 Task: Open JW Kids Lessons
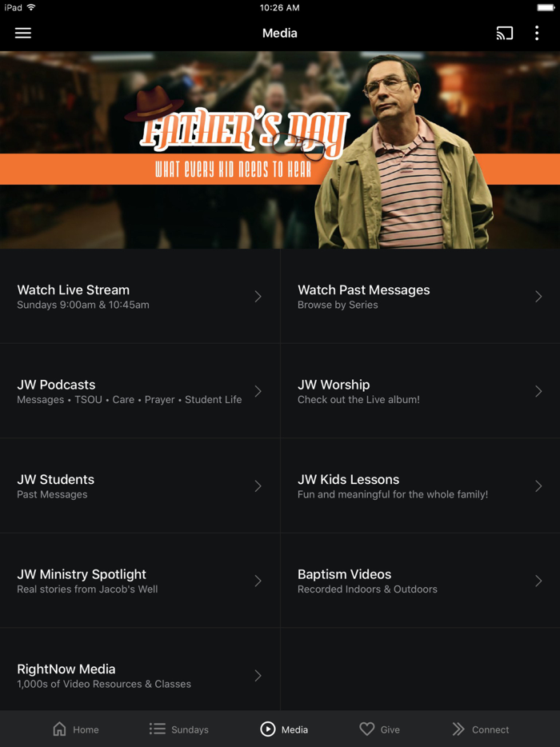[x=420, y=485]
